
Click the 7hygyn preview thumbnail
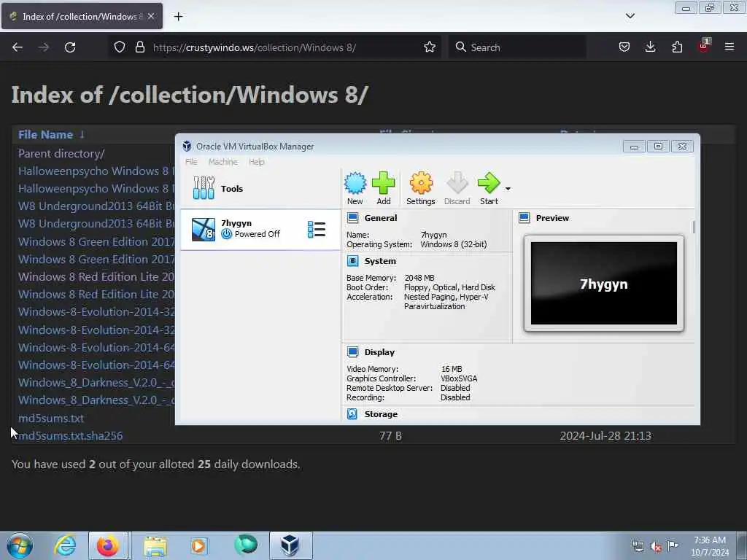(603, 284)
